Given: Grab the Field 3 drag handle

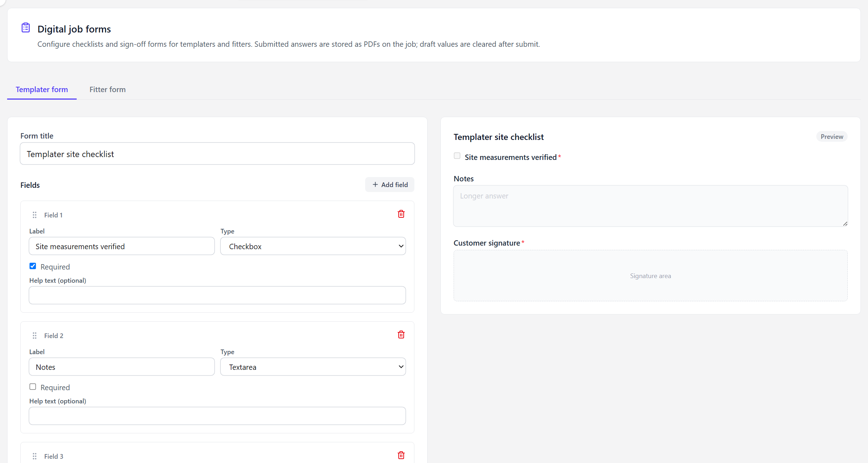Looking at the screenshot, I should pyautogui.click(x=35, y=456).
